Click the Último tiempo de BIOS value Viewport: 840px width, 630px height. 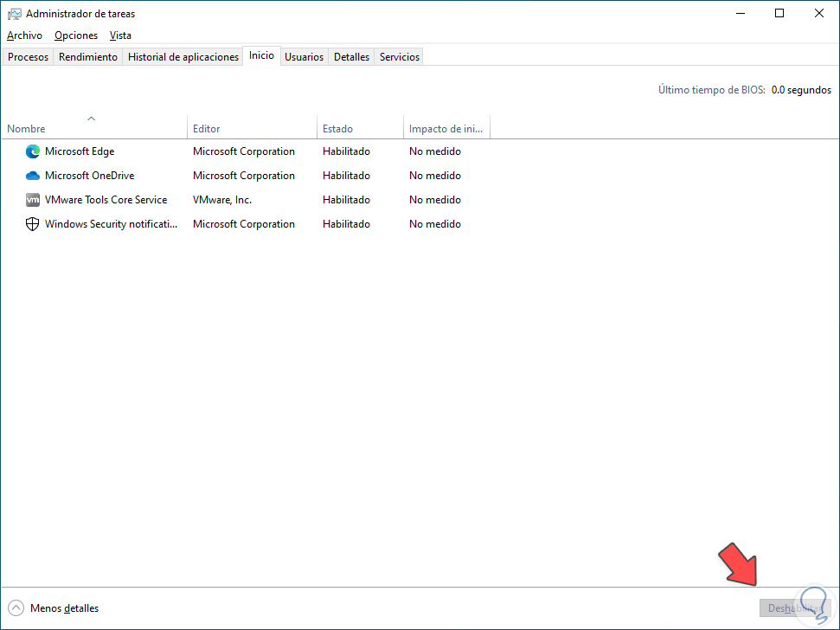click(801, 90)
